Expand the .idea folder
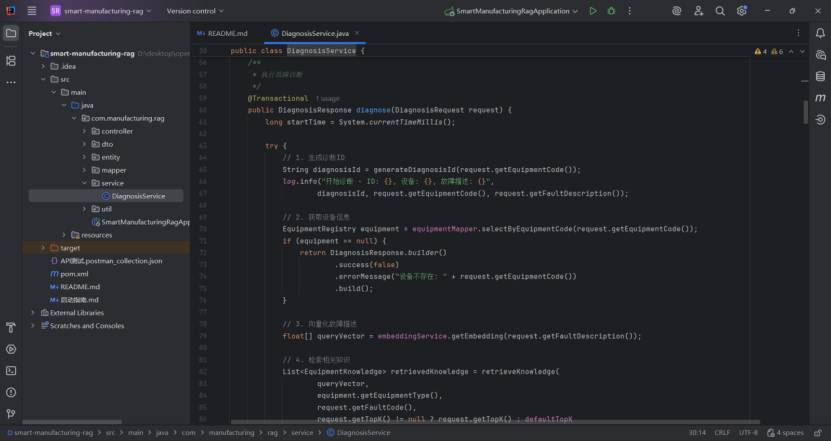The image size is (831, 442). click(43, 66)
